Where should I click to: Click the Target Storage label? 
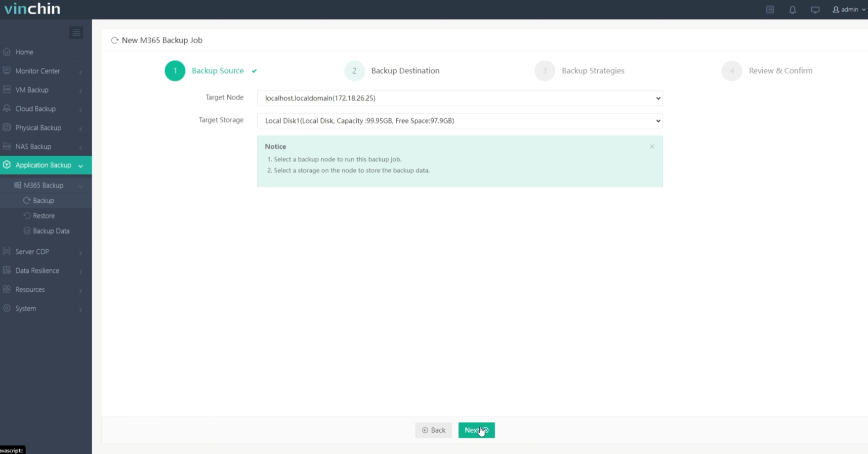pos(221,120)
